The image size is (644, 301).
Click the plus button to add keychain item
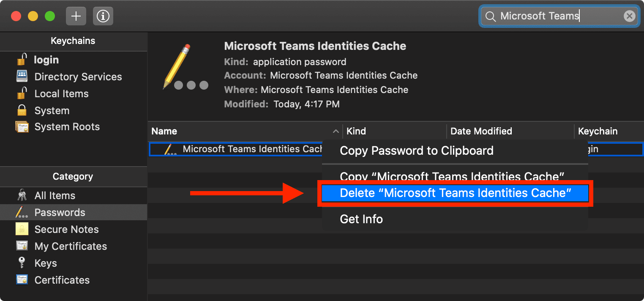click(x=76, y=16)
